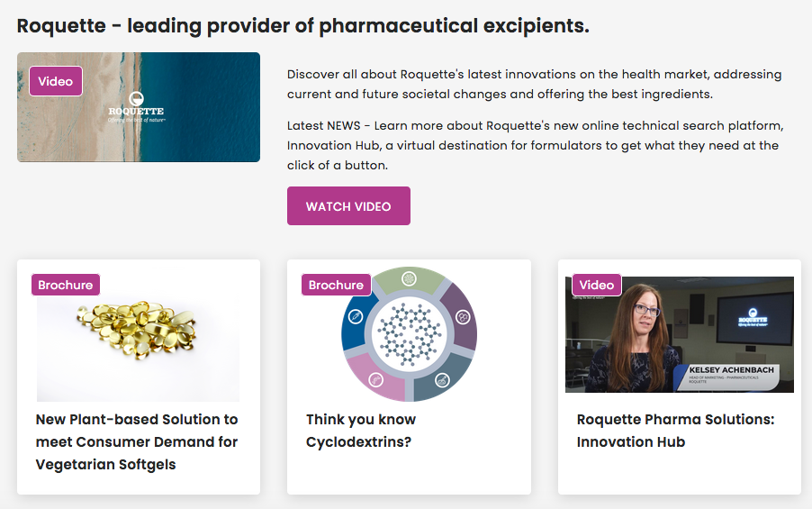Open the Kelsey Achenbach video thumbnail
This screenshot has width=812, height=509.
point(680,334)
